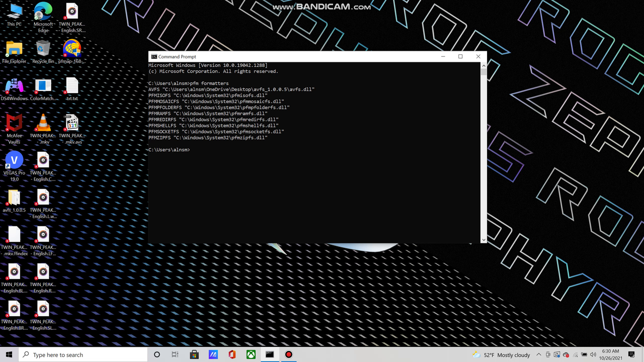Click the taskbar search box
Screen dimensions: 644x362
tap(83, 354)
